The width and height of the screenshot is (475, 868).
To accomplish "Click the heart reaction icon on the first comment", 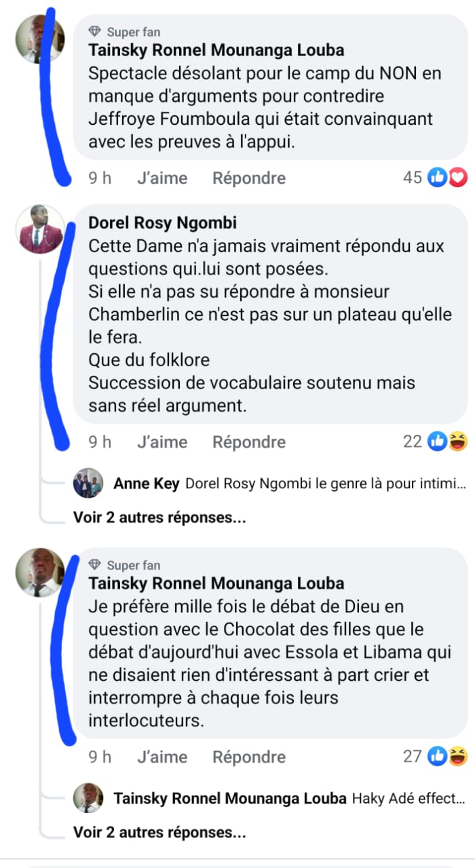I will click(459, 178).
